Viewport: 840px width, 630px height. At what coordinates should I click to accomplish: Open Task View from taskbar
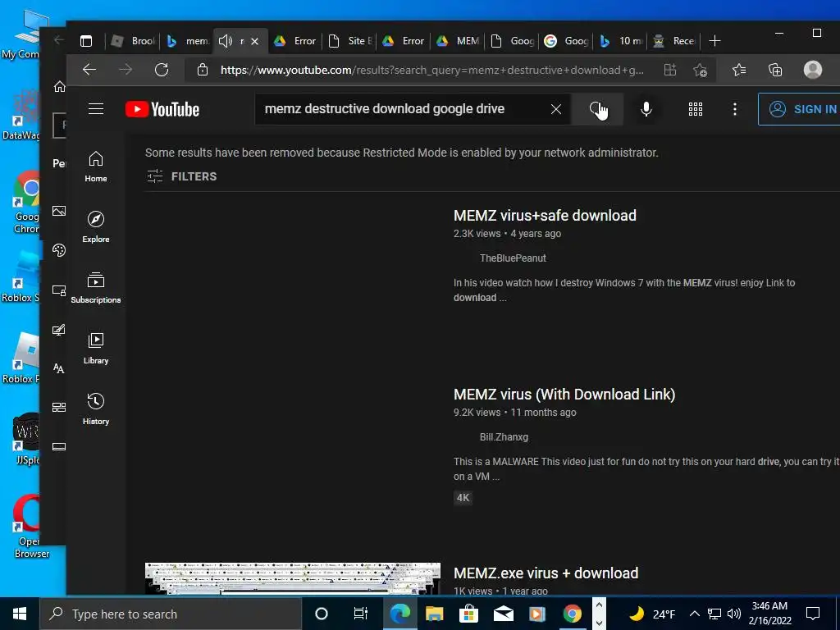[361, 614]
